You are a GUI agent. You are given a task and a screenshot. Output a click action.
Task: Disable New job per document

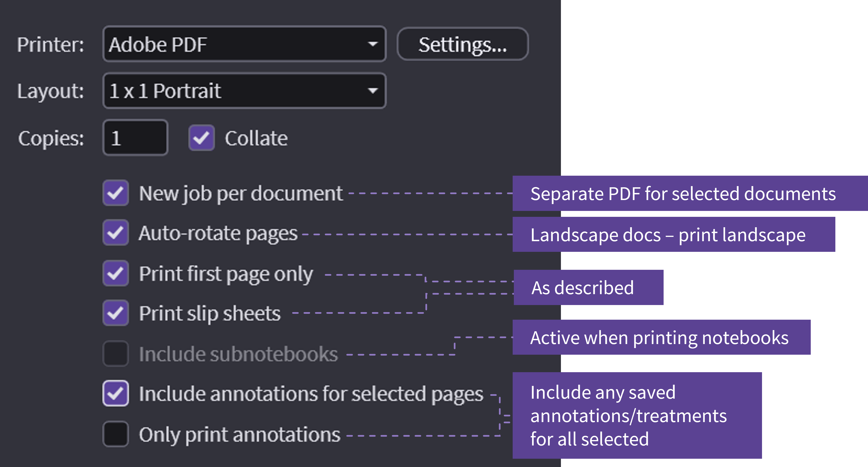(116, 193)
